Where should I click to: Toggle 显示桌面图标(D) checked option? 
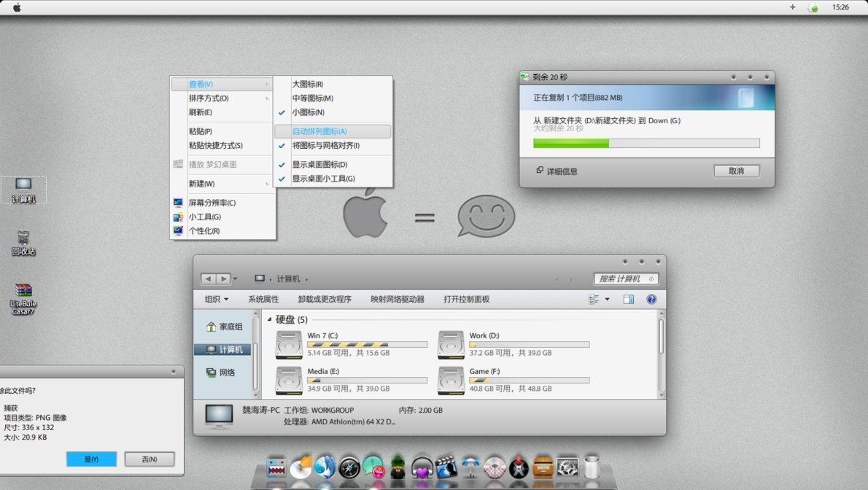pos(319,165)
